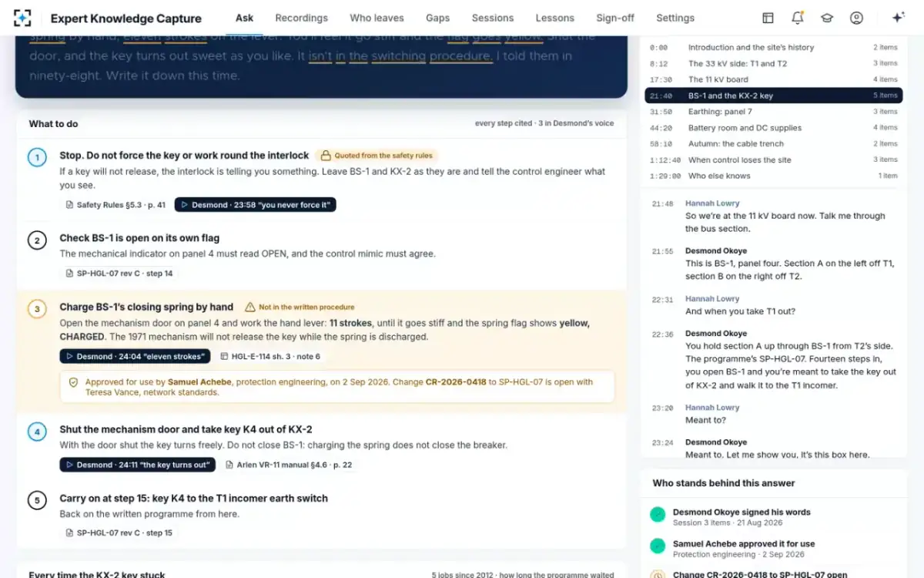
Task: Click transcript timestamp 22:31
Action: (x=662, y=300)
